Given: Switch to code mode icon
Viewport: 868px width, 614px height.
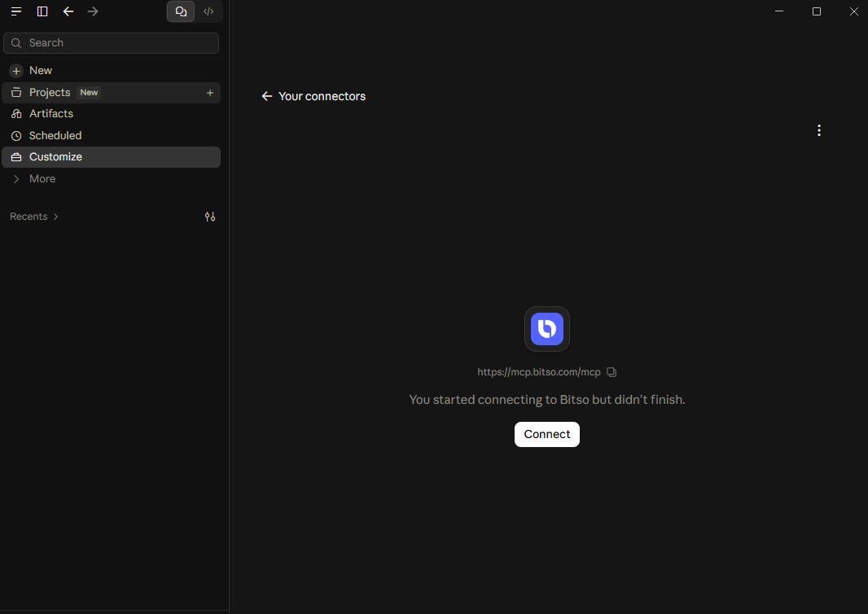Looking at the screenshot, I should coord(208,11).
